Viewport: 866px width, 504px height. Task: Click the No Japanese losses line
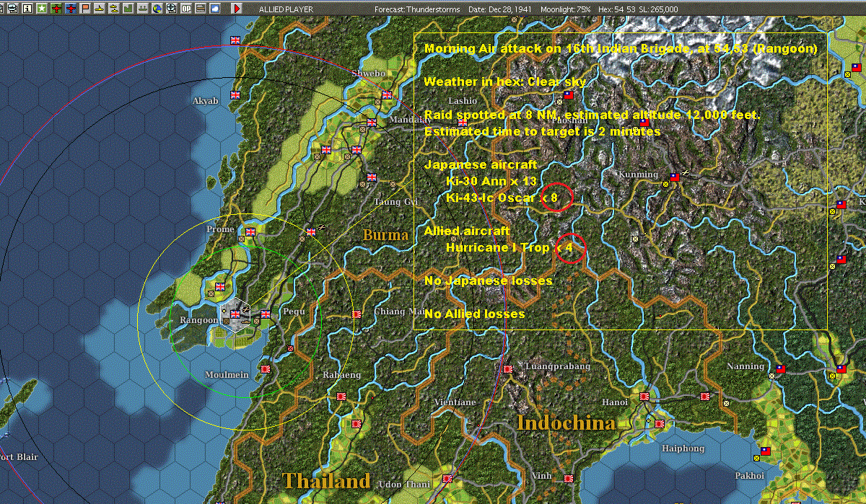click(x=489, y=280)
